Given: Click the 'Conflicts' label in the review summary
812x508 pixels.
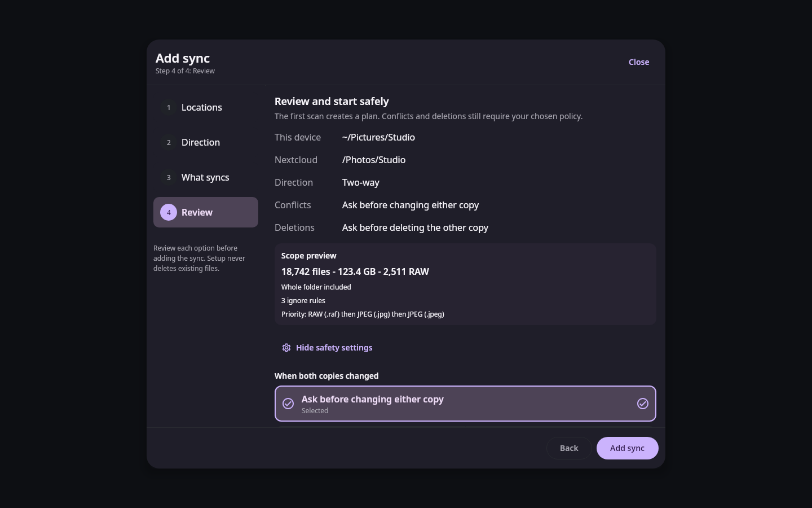Looking at the screenshot, I should coord(293,205).
